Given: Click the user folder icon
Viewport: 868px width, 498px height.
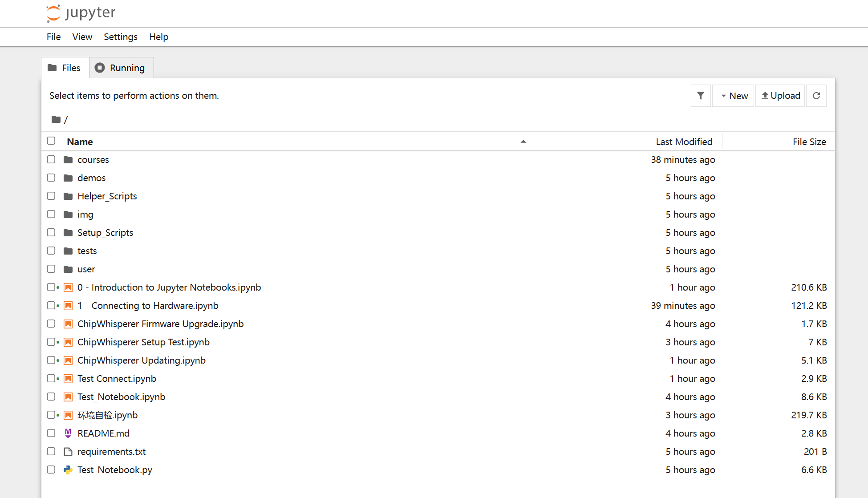Looking at the screenshot, I should click(68, 269).
